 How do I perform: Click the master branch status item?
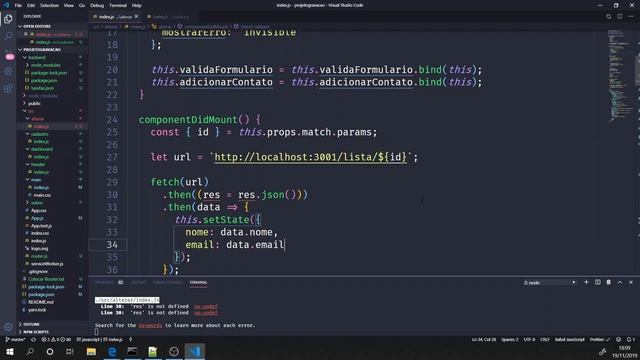(16, 340)
